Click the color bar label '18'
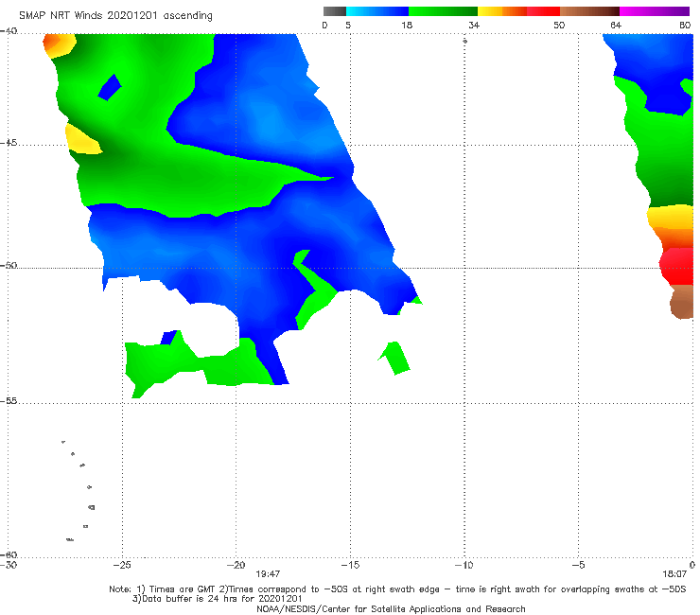 pyautogui.click(x=407, y=26)
